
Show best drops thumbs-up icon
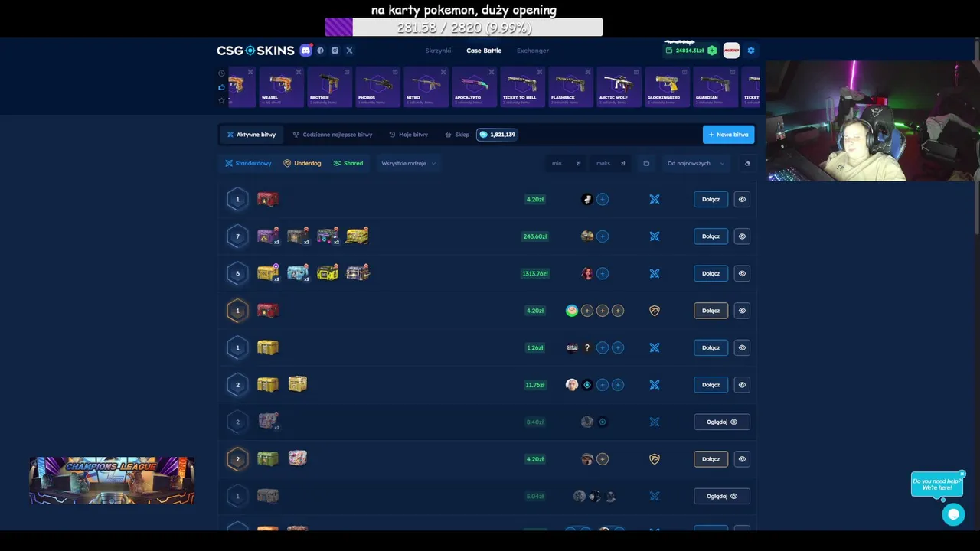222,86
